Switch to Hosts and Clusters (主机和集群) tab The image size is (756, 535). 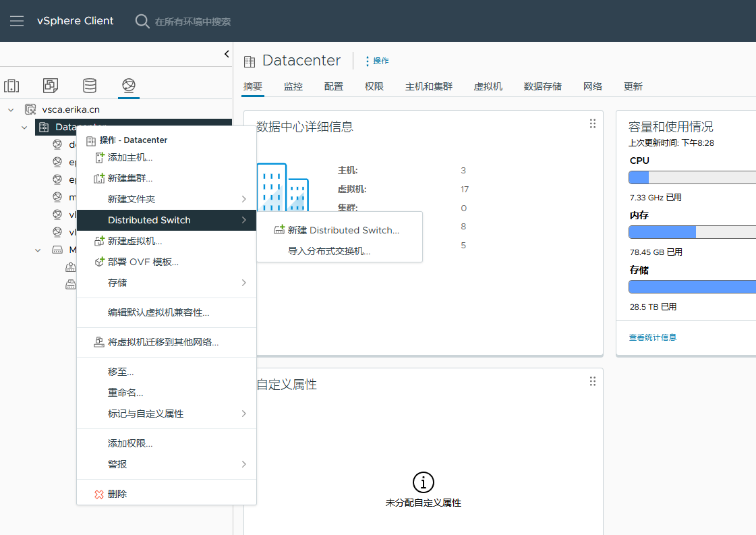coord(429,86)
